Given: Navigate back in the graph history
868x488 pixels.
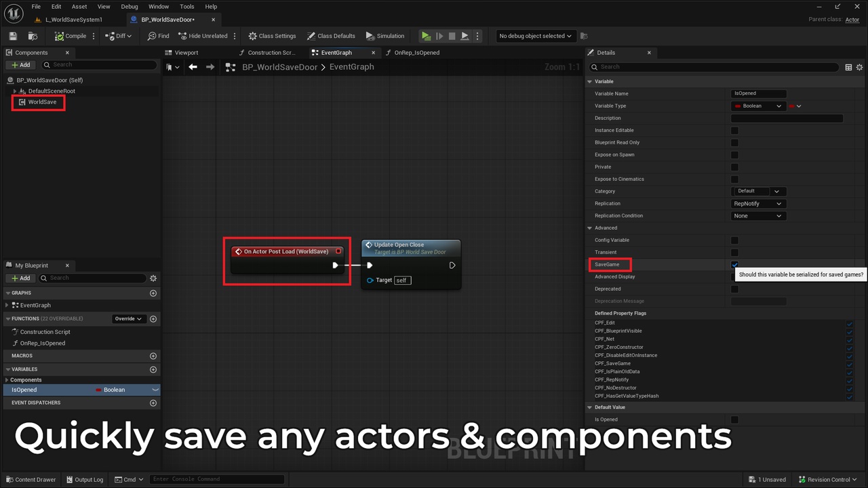Looking at the screenshot, I should coord(193,66).
